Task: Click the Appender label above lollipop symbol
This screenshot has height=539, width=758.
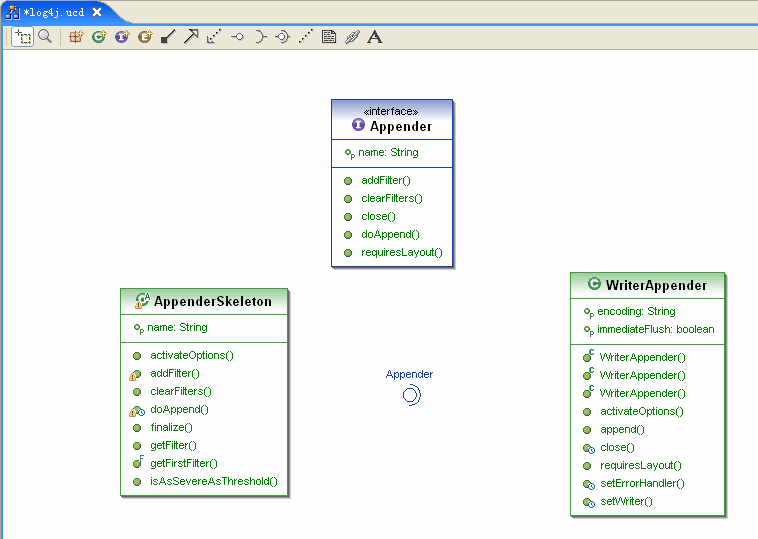Action: coord(409,374)
